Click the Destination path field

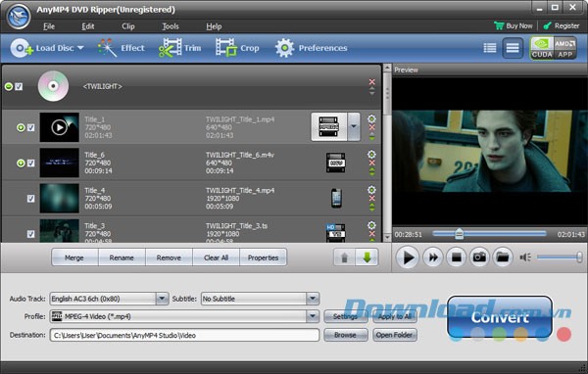click(x=184, y=335)
